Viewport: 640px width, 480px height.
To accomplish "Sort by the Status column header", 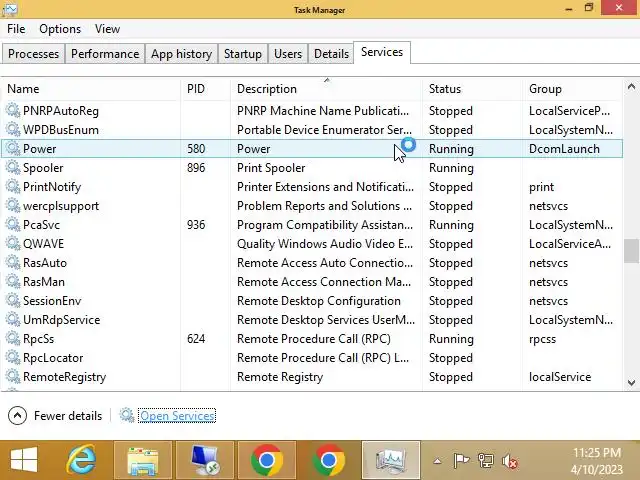I will [x=472, y=89].
